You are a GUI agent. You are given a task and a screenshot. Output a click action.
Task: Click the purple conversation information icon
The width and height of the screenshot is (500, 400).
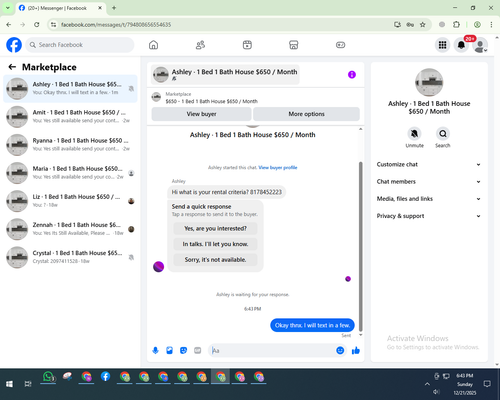tap(352, 75)
